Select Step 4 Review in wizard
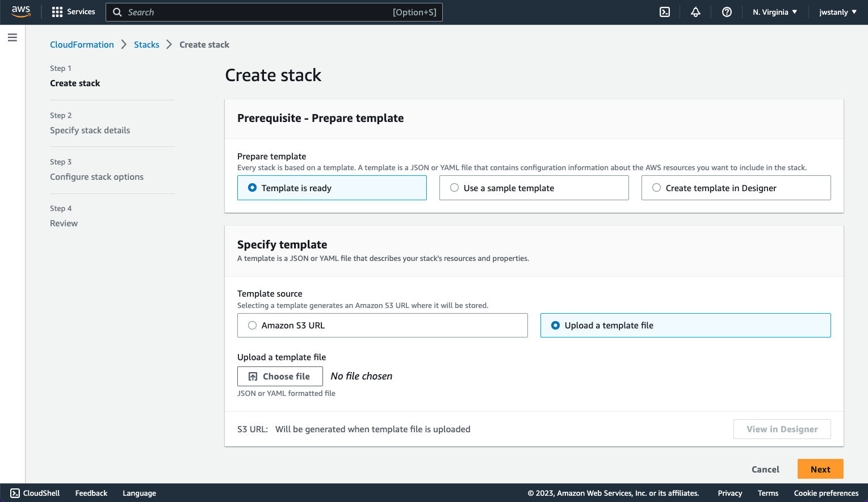This screenshot has width=868, height=502. (64, 223)
